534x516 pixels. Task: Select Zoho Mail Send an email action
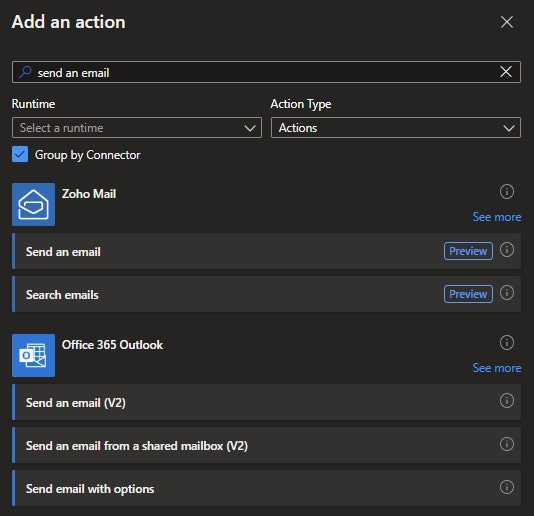[266, 251]
